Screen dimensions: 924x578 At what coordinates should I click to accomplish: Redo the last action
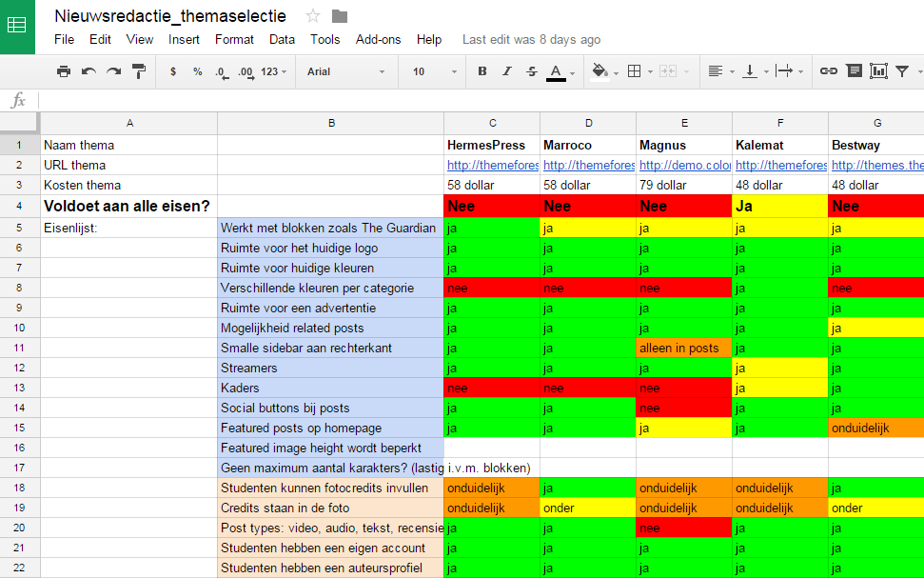coord(114,71)
